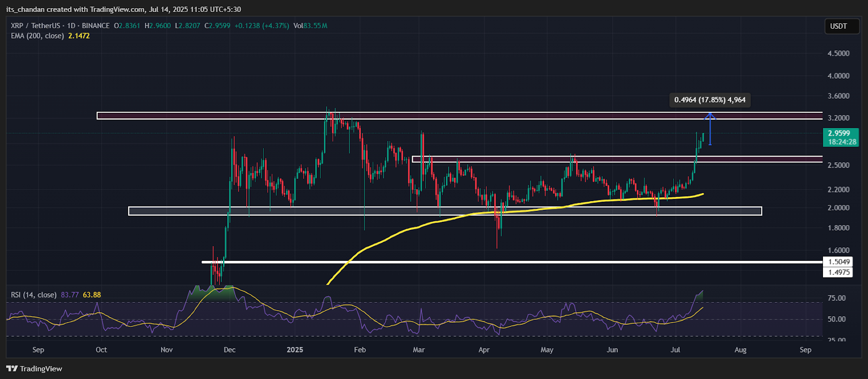Click the TradingView logo

coord(35,369)
